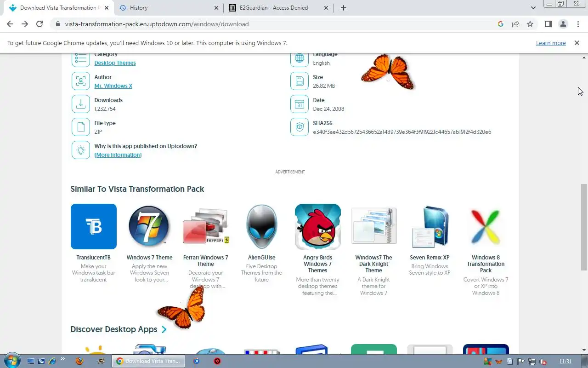Share this page icon in address bar
Screen dimensions: 588x368
pyautogui.click(x=515, y=24)
